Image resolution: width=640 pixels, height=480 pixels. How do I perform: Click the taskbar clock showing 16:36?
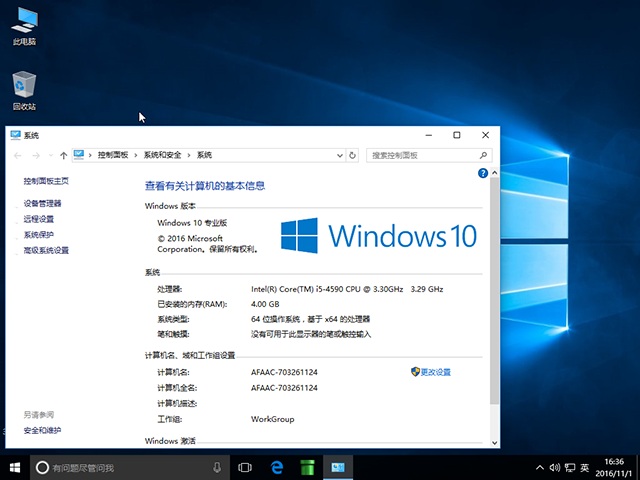pos(614,467)
